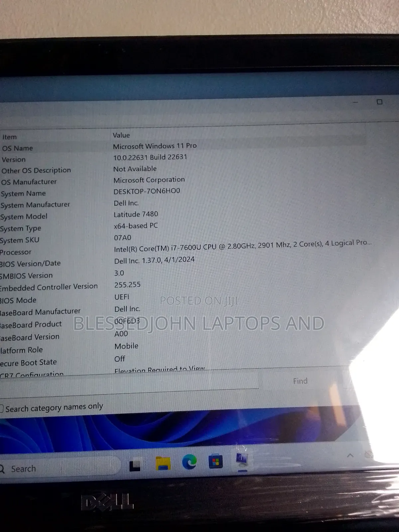Click value 255.255
Viewport: 399px width, 532px height.
pyautogui.click(x=127, y=285)
